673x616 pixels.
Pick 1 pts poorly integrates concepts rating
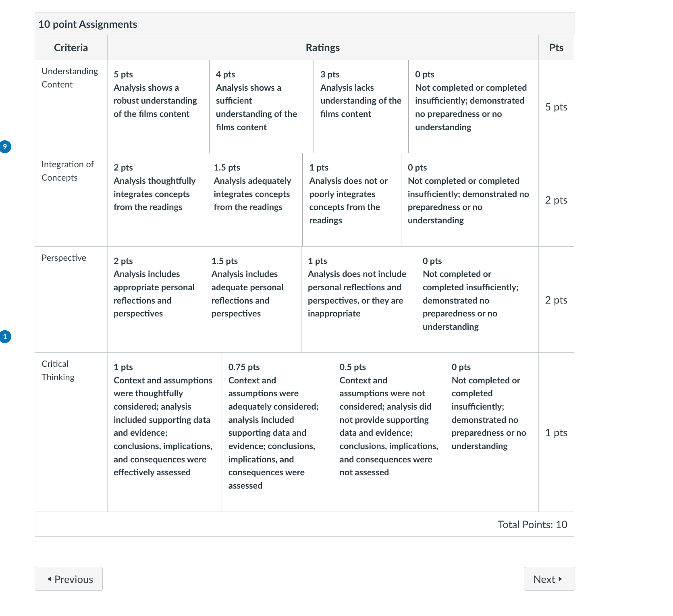[352, 200]
